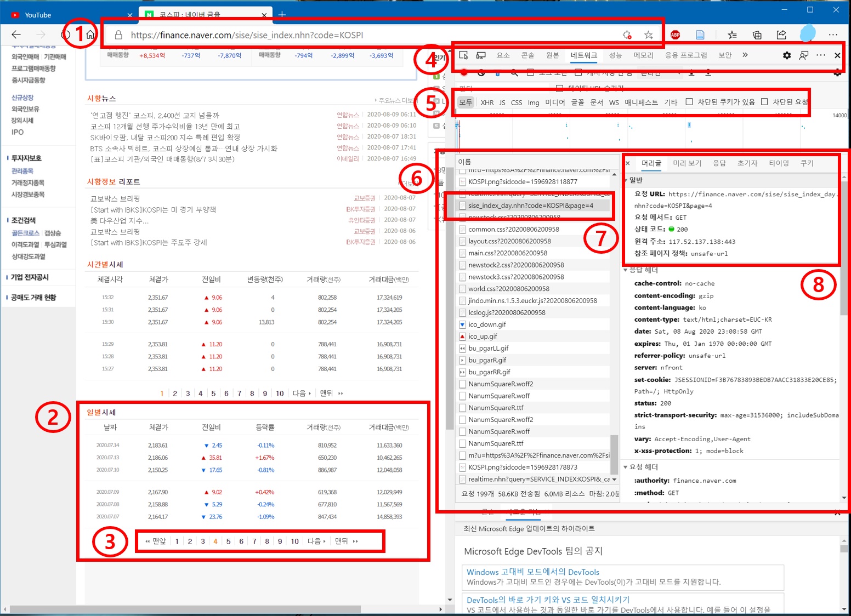Select request ico_down.gif in the list
This screenshot has width=851, height=616.
534,324
